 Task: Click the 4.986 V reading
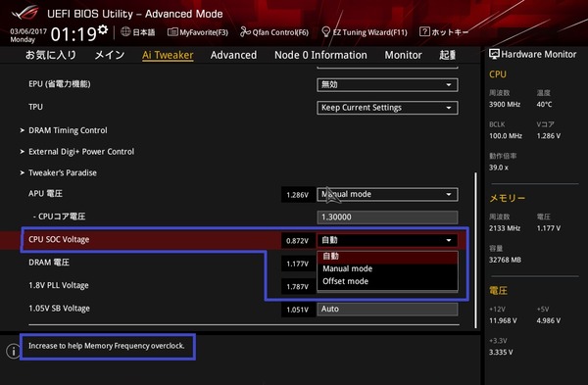[549, 321]
